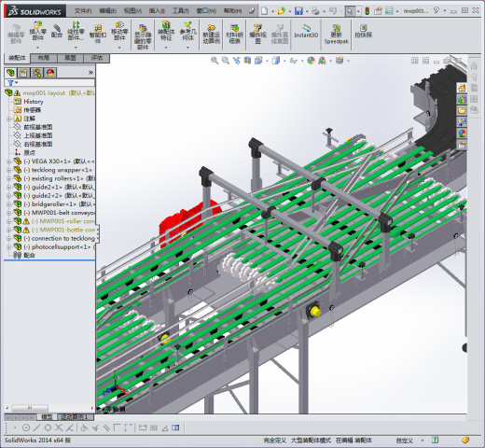The width and height of the screenshot is (485, 448).
Task: Open the filter dropdown in feature tree
Action: [13, 83]
